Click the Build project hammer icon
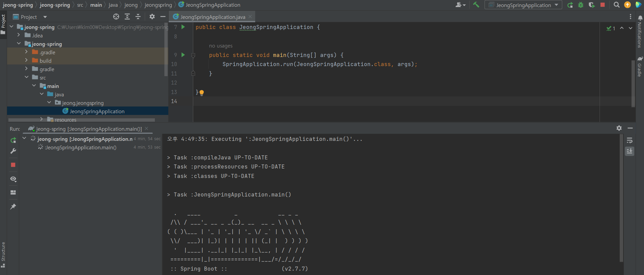This screenshot has width=644, height=275. [x=476, y=5]
